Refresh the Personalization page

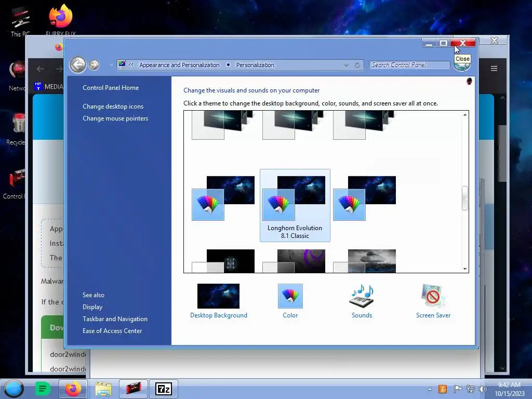pos(357,65)
